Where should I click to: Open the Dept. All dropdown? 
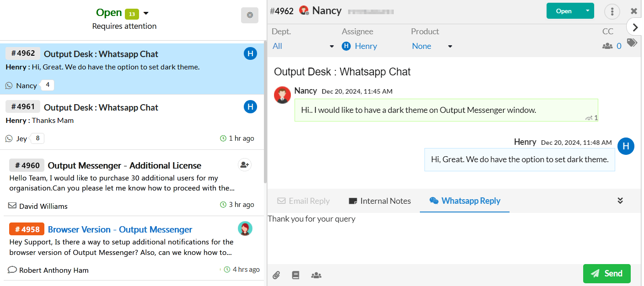tap(304, 46)
